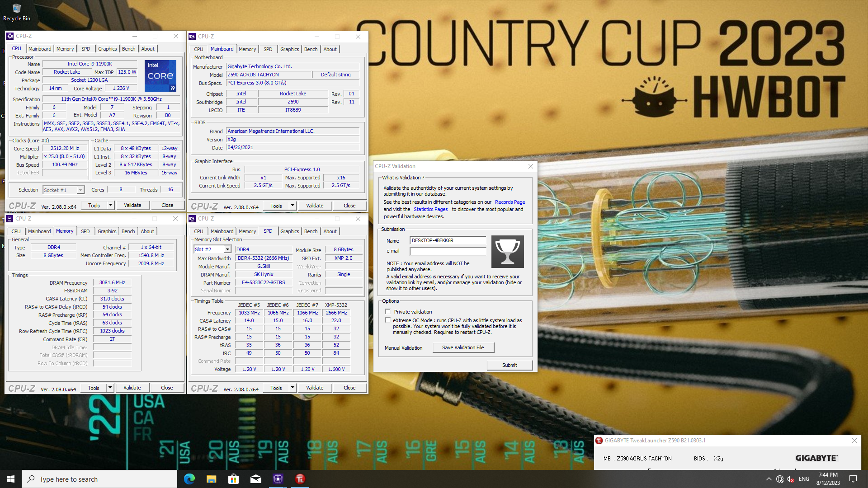
Task: Click the CPU-Z title icon of Mainboard window
Action: (192, 37)
